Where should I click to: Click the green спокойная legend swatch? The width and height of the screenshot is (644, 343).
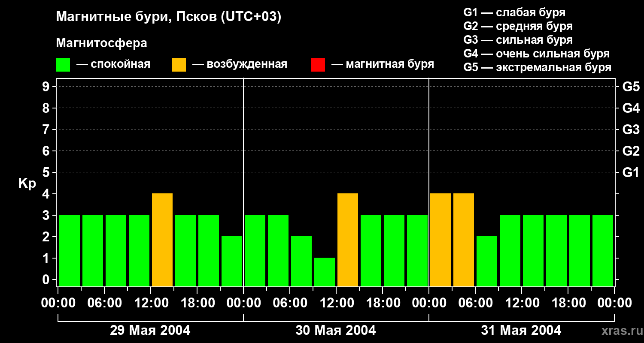coord(63,65)
